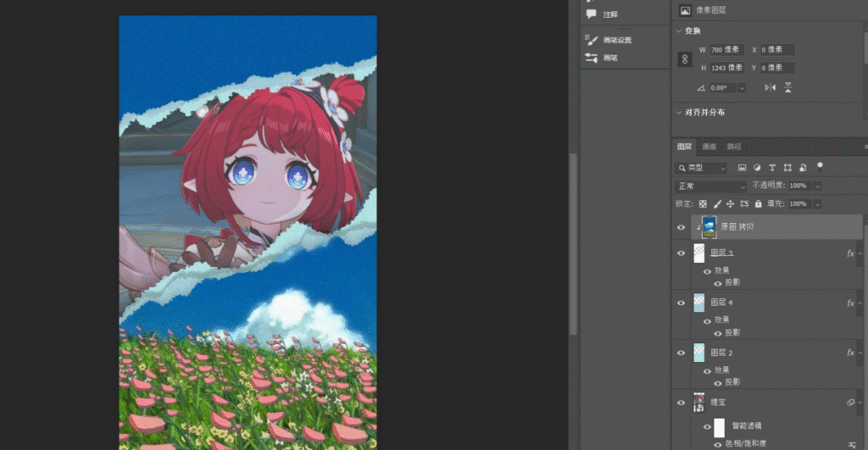This screenshot has width=868, height=450.
Task: Filter layers by adjustment layers
Action: click(757, 168)
